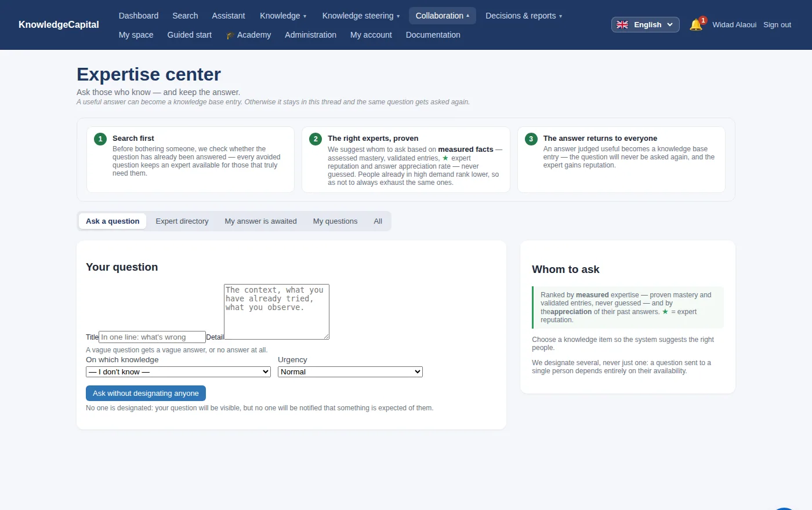The image size is (812, 510).
Task: Focus the question Title input field
Action: tap(152, 337)
